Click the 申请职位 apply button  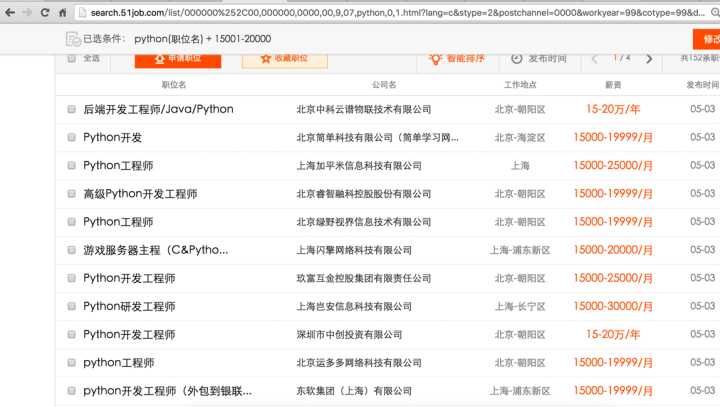pos(178,59)
